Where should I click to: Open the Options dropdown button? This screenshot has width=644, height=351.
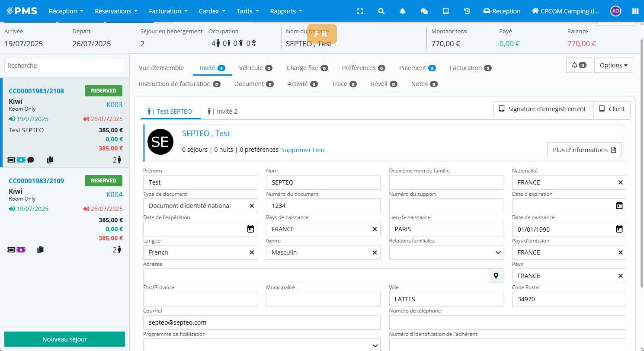pyautogui.click(x=613, y=65)
